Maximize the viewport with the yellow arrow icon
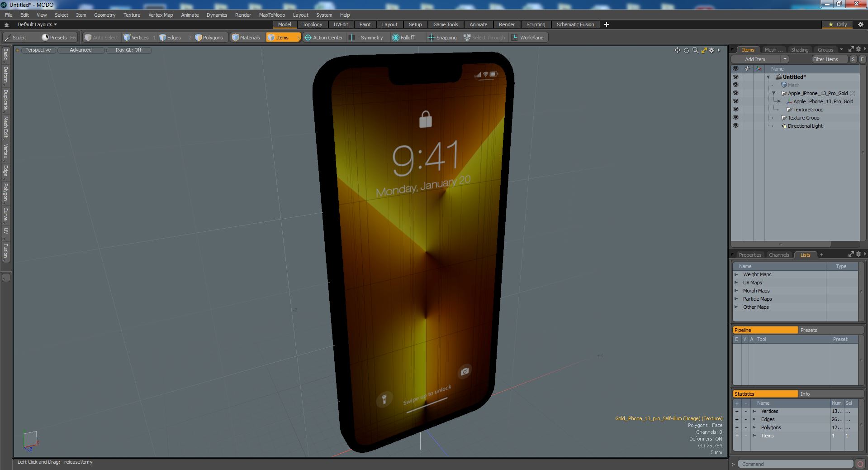Screen dimensions: 868x470 click(704, 50)
